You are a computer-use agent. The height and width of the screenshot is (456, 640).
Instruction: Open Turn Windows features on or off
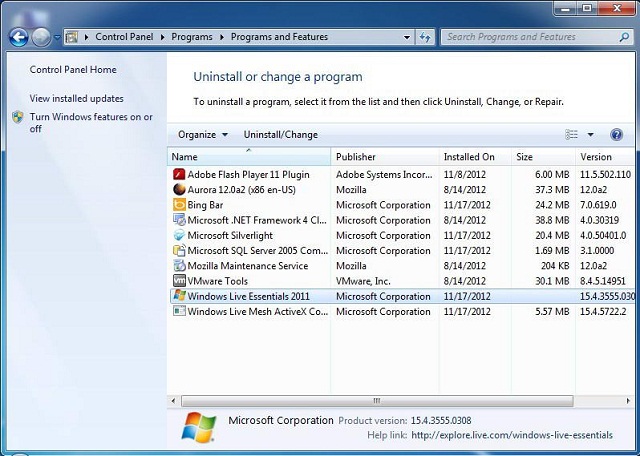[91, 122]
